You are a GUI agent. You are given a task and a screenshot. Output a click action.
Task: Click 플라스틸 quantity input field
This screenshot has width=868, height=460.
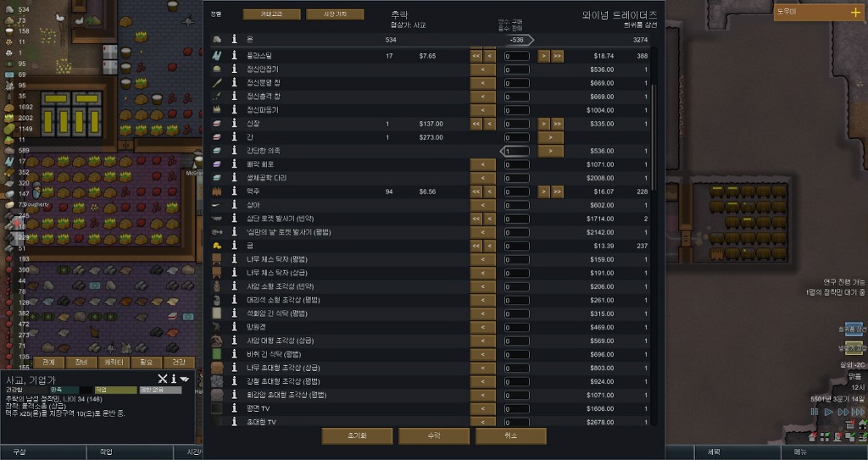[x=516, y=56]
